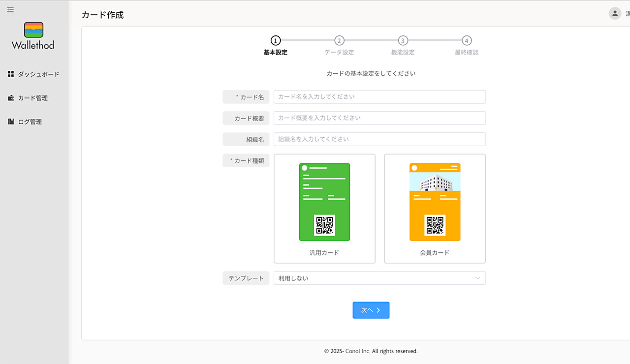
Task: Select the 汎用カード card type
Action: (x=324, y=209)
